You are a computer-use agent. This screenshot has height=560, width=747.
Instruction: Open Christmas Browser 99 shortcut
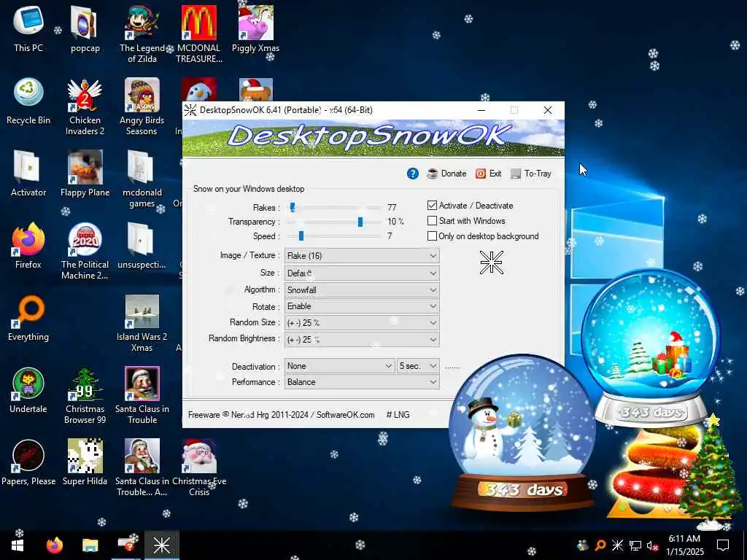(x=85, y=395)
